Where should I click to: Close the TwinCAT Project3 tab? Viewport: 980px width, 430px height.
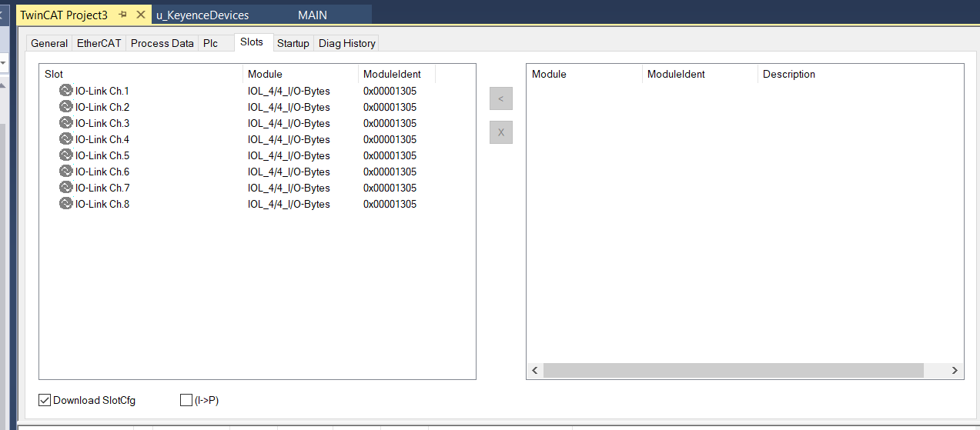tap(140, 15)
